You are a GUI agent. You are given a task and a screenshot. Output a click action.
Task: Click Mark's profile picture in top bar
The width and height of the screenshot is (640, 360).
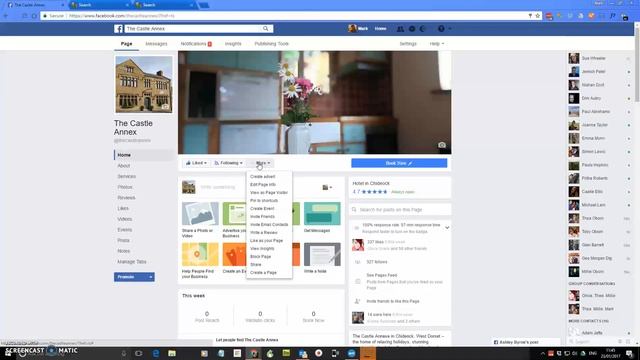352,28
